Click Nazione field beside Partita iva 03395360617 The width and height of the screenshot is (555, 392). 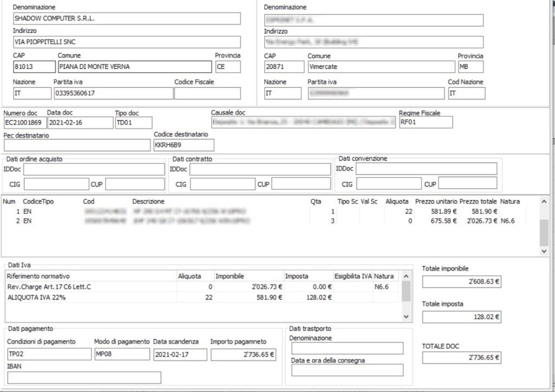point(32,93)
